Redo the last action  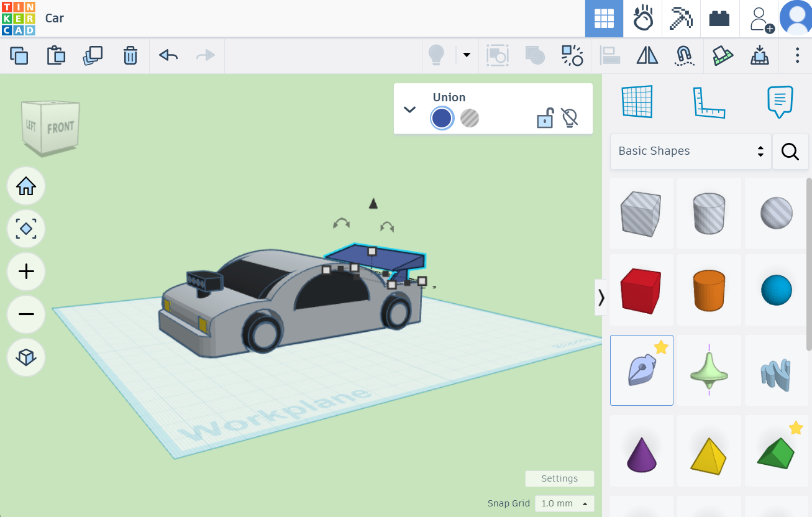205,55
